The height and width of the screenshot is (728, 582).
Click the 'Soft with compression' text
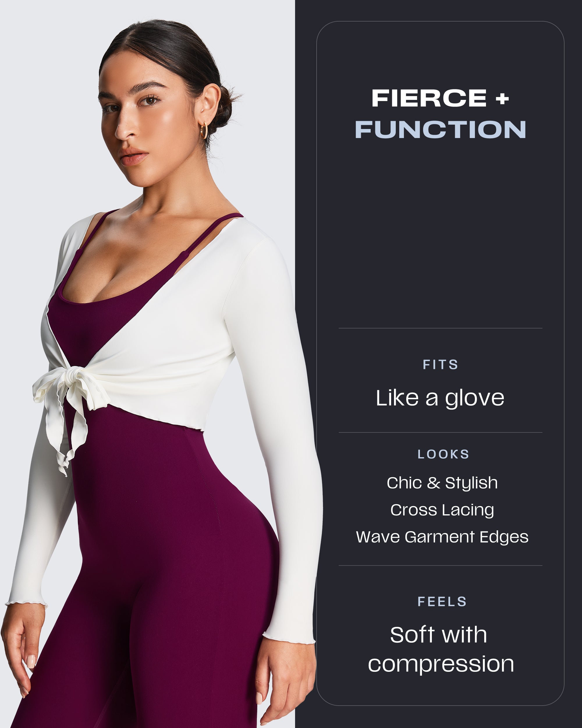point(441,650)
